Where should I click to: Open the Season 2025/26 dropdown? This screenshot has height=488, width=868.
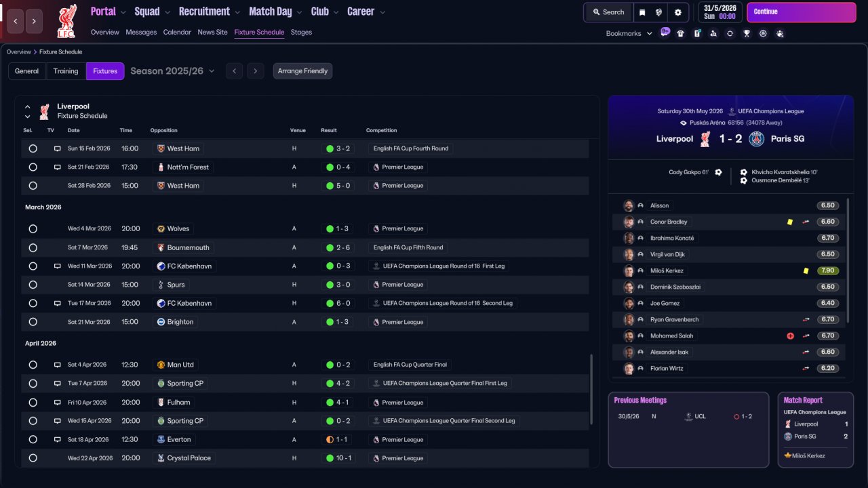pos(172,71)
